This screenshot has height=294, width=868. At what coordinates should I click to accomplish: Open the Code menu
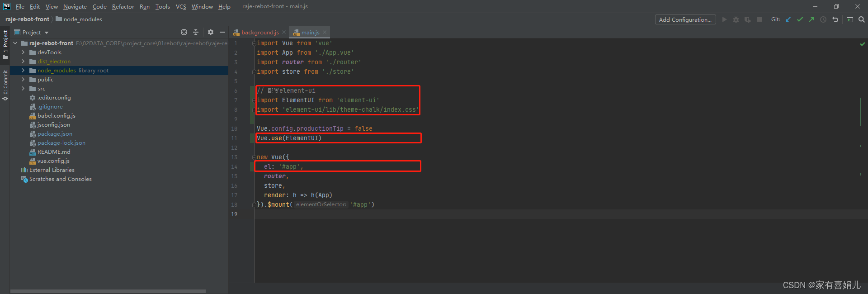pyautogui.click(x=99, y=6)
